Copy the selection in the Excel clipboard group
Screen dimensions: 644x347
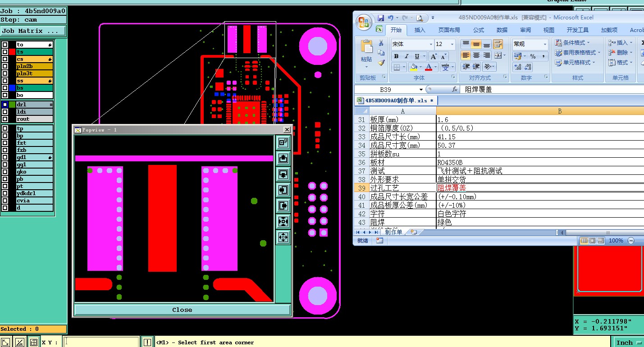click(x=381, y=53)
